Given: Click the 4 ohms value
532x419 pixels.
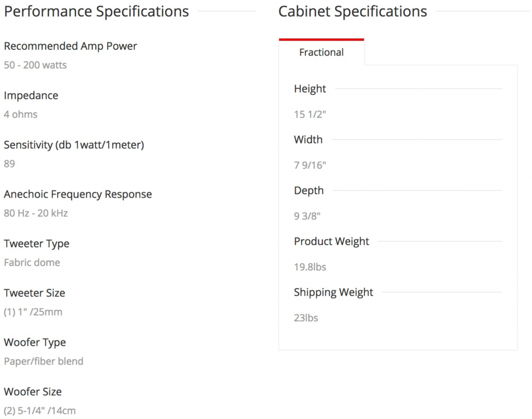Looking at the screenshot, I should tap(21, 114).
